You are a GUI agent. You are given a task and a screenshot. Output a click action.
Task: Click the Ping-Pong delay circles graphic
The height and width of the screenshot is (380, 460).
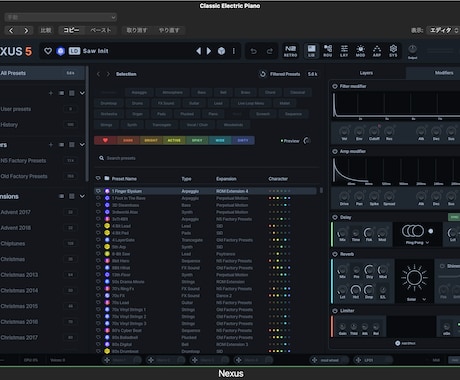tap(413, 231)
